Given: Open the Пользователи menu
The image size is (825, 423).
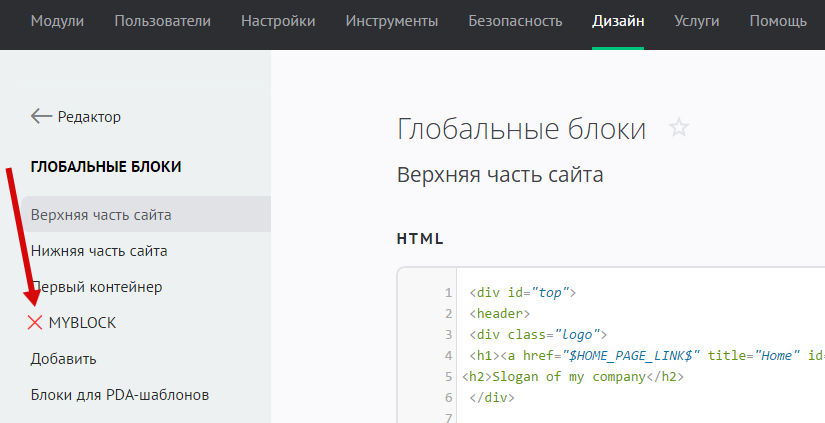Looking at the screenshot, I should click(163, 21).
